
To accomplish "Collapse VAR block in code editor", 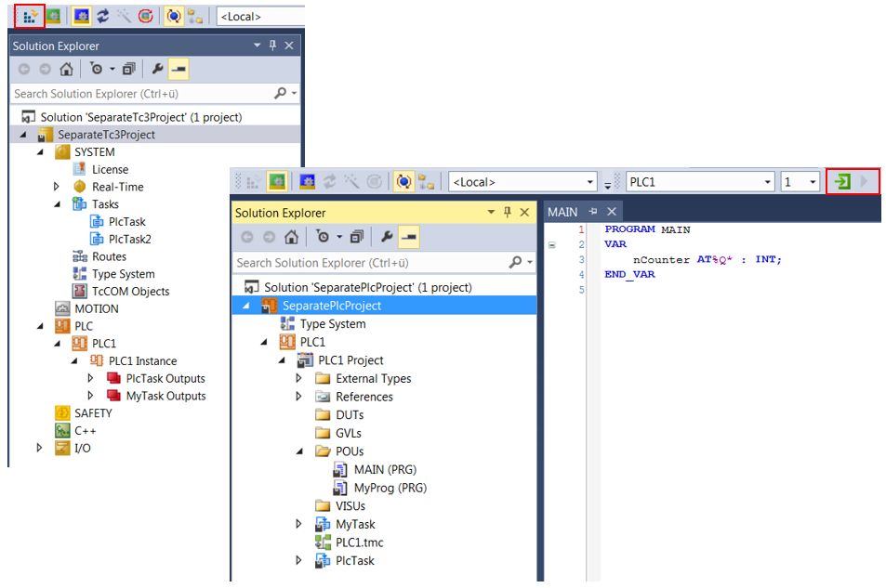I will (552, 244).
